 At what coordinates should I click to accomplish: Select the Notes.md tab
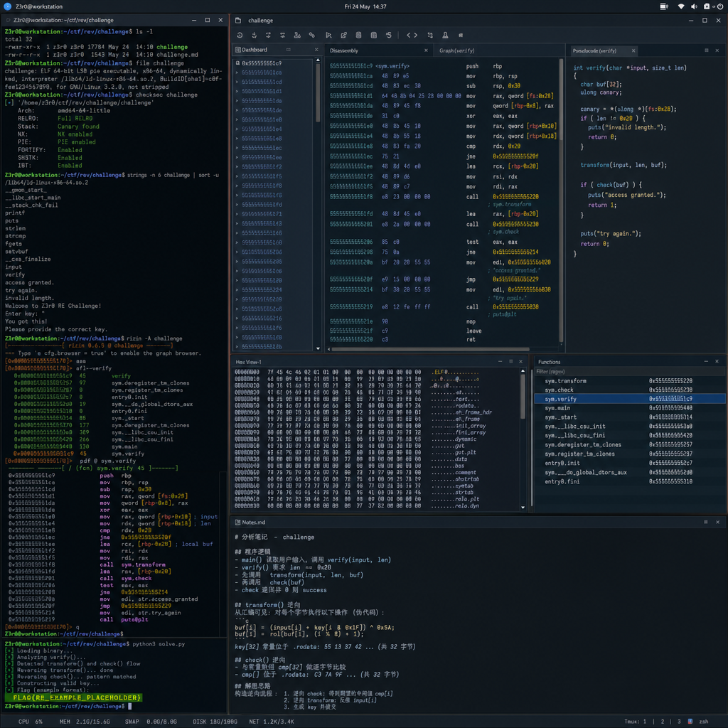pos(253,523)
